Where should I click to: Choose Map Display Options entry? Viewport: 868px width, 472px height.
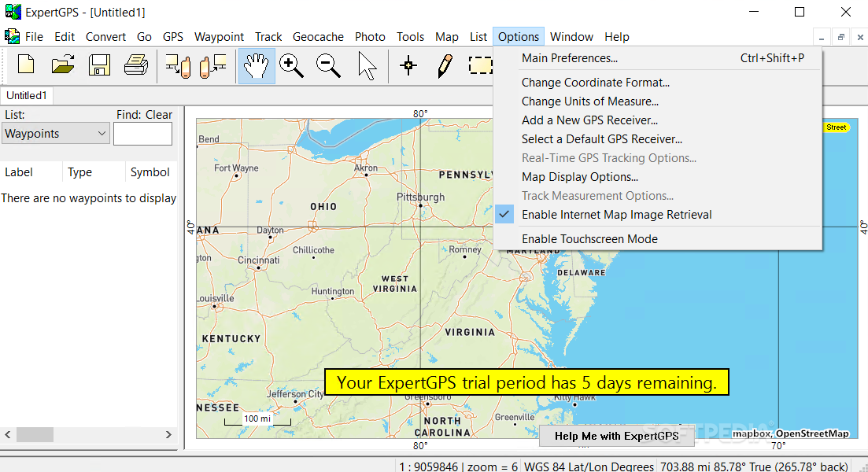657,177
